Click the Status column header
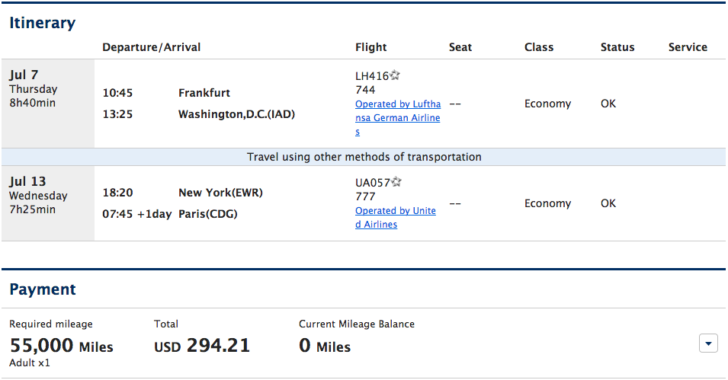This screenshot has width=728, height=380. [x=617, y=47]
